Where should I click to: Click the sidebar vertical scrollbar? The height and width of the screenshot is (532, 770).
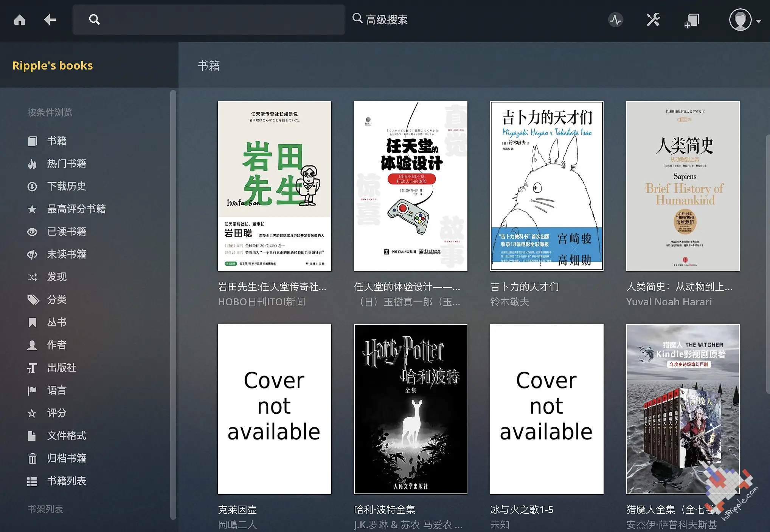point(173,305)
